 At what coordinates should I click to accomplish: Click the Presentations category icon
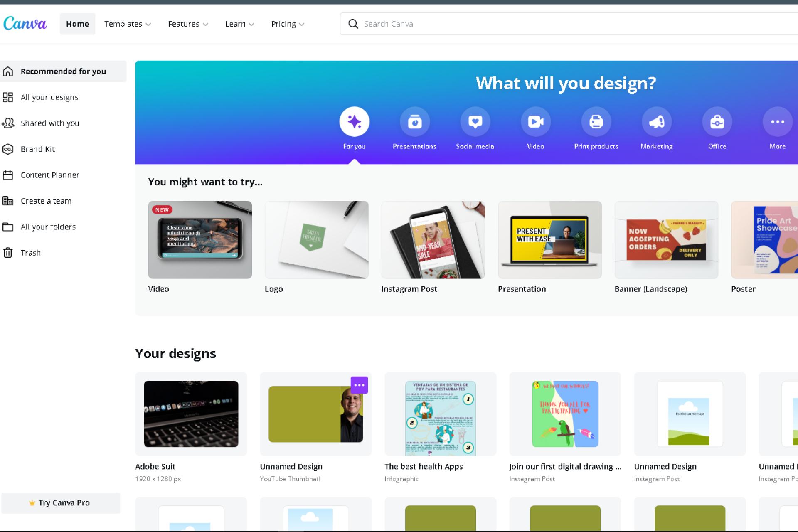coord(414,122)
